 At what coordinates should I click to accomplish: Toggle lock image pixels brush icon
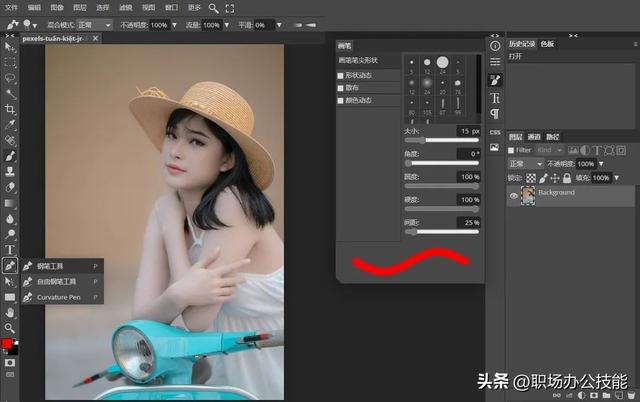coord(543,178)
